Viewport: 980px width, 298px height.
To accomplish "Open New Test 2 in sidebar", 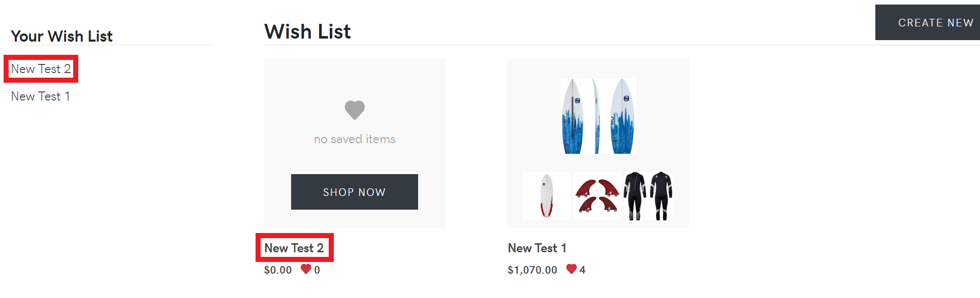I will pos(41,69).
